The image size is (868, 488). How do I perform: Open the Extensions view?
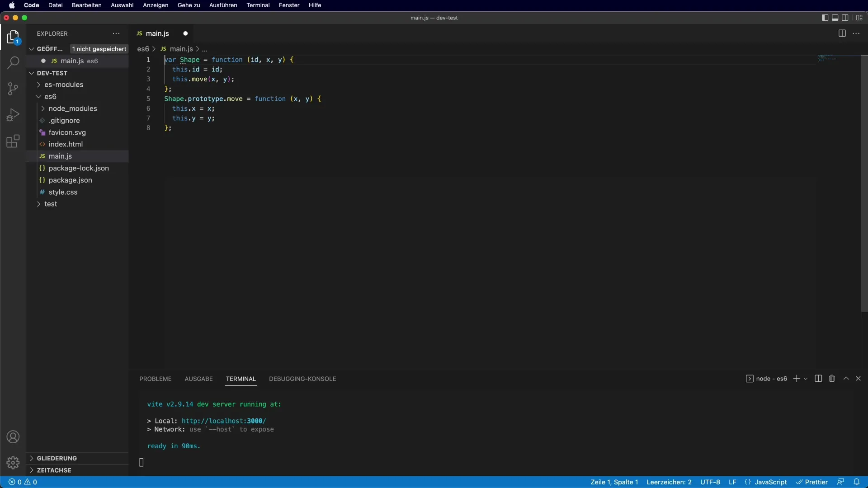13,141
